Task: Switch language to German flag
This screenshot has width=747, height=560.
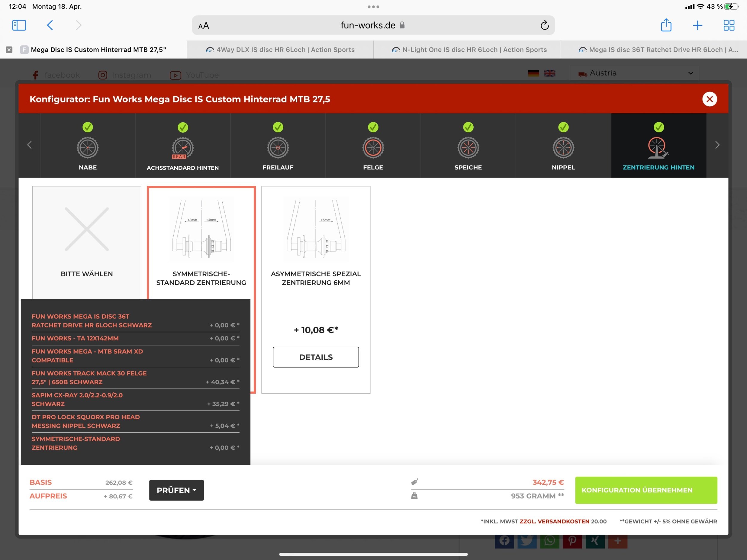Action: [534, 73]
